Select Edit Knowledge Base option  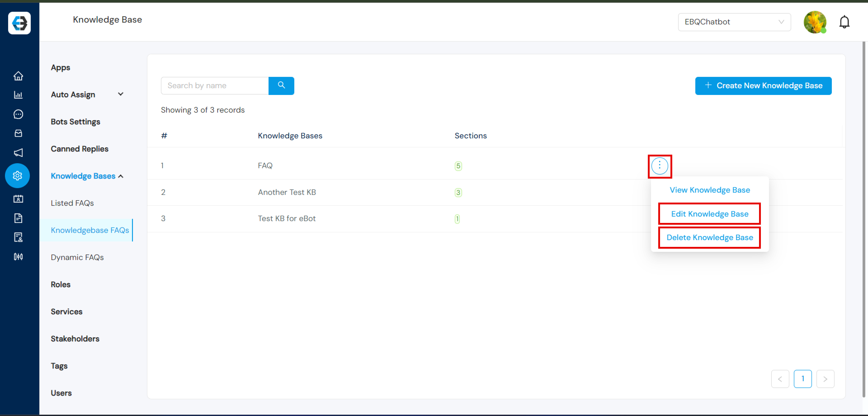click(x=710, y=214)
